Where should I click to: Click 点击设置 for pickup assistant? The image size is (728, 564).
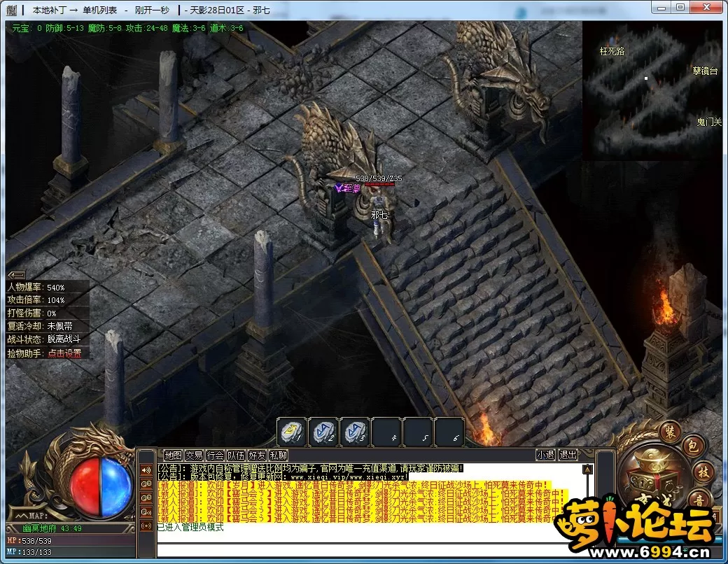point(64,353)
